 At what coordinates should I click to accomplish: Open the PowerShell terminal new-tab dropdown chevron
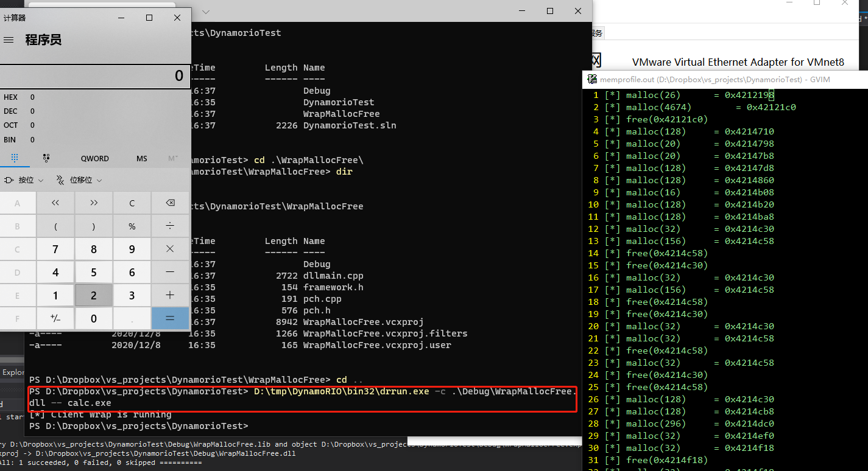coord(205,12)
